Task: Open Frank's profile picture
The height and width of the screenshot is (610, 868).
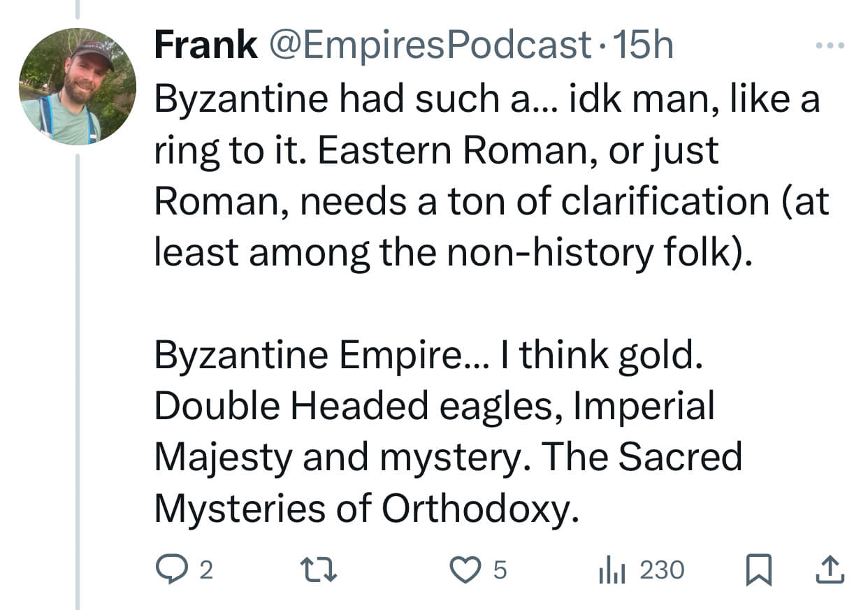Action: pyautogui.click(x=77, y=87)
